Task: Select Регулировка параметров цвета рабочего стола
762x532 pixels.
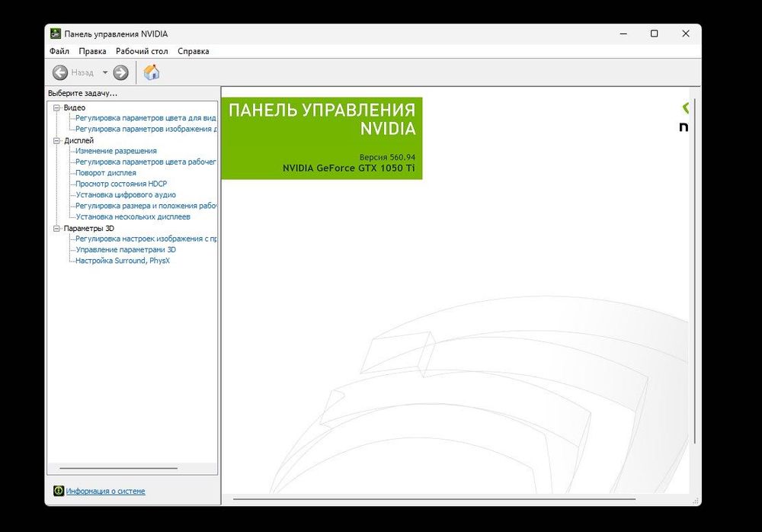Action: (x=146, y=162)
